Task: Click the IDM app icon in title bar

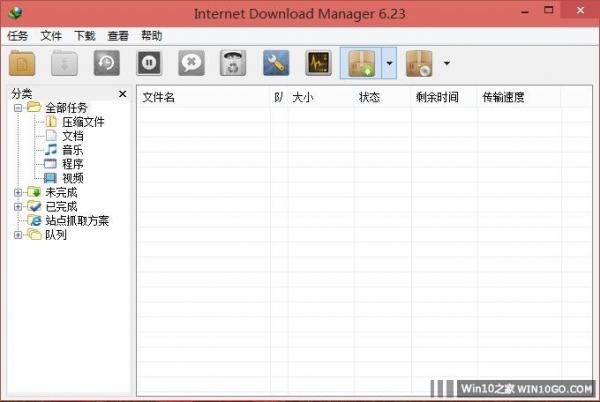Action: [15, 13]
